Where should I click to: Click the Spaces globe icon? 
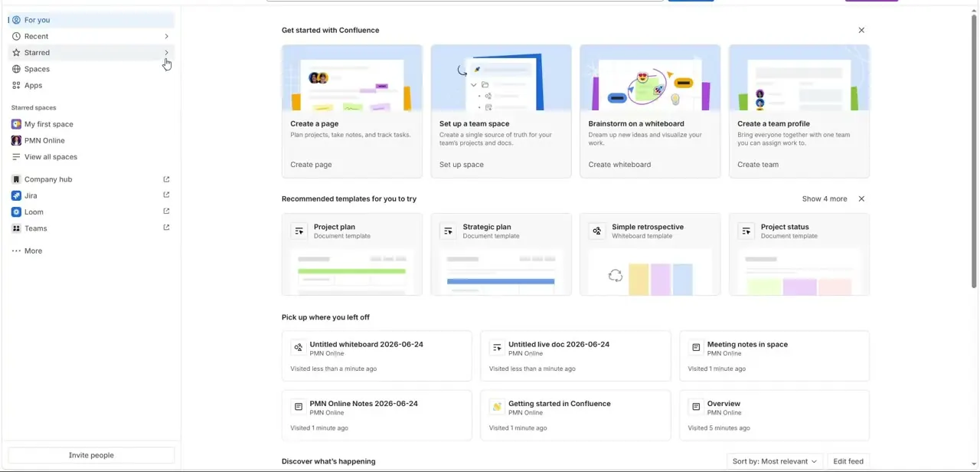(16, 69)
